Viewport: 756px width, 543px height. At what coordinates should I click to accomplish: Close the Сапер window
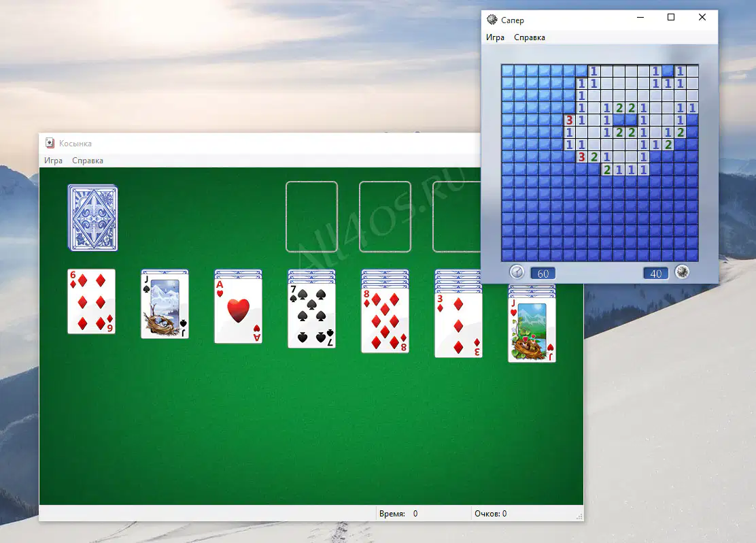[x=702, y=18]
